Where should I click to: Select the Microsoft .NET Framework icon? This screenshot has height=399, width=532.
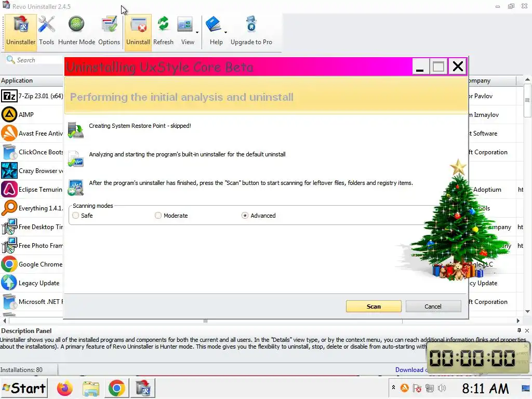point(9,302)
